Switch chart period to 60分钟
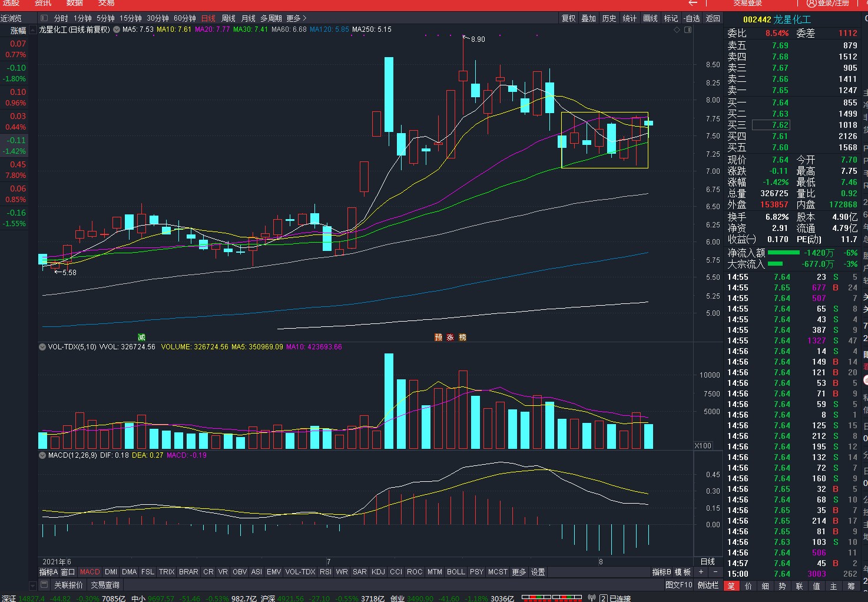Screen dimensions: 868x602 (185, 18)
